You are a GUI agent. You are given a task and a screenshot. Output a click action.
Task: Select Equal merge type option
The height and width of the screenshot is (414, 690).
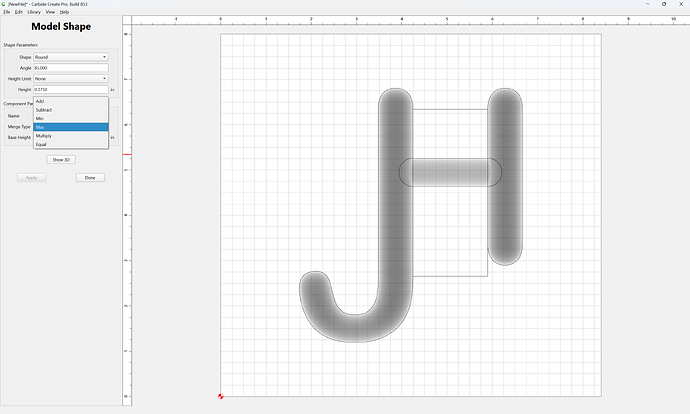pyautogui.click(x=71, y=144)
